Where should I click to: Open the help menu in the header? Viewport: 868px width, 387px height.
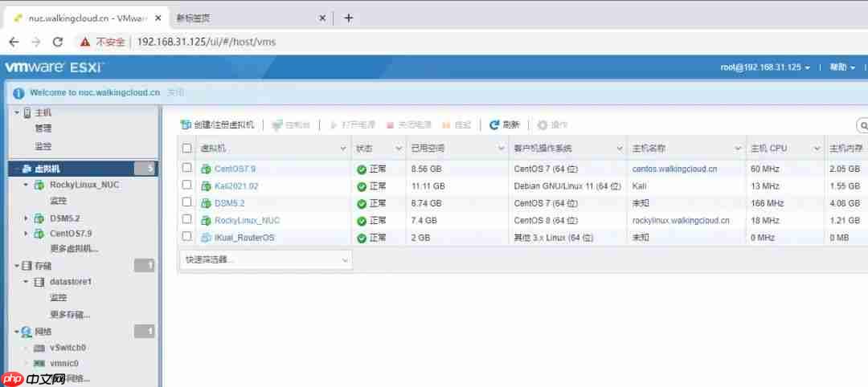(x=842, y=67)
